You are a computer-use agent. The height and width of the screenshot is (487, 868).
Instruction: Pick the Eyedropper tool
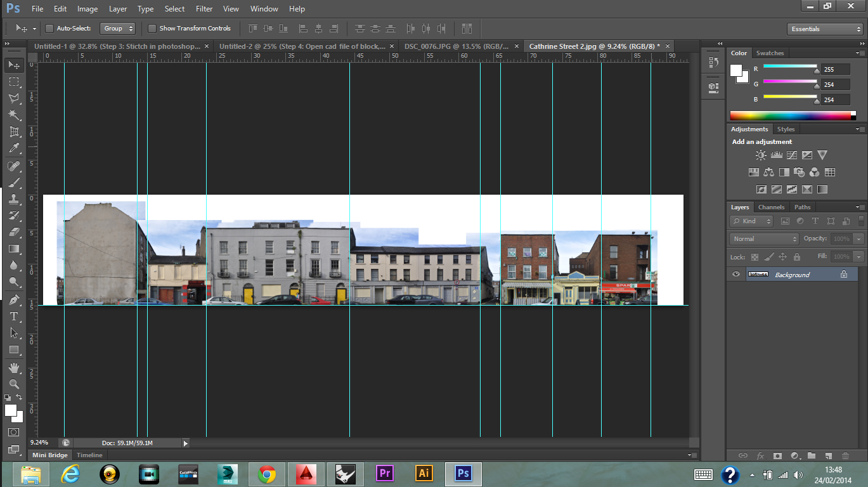pyautogui.click(x=14, y=148)
